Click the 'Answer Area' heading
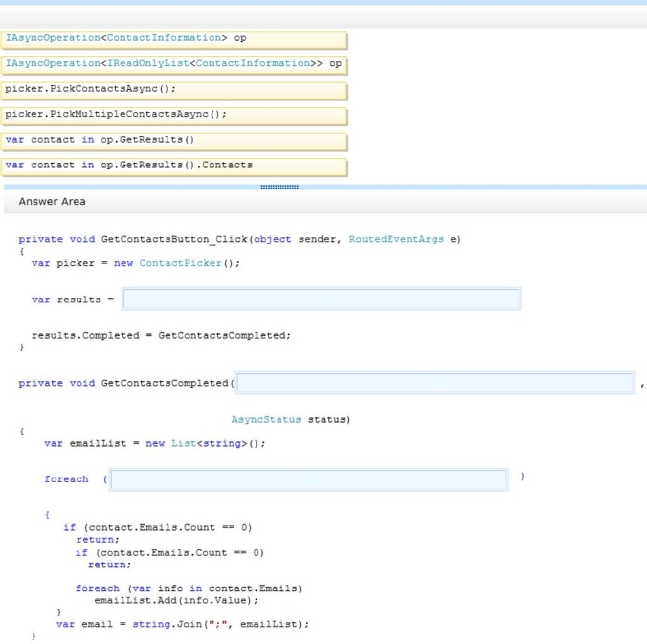Image resolution: width=647 pixels, height=644 pixels. pos(52,201)
